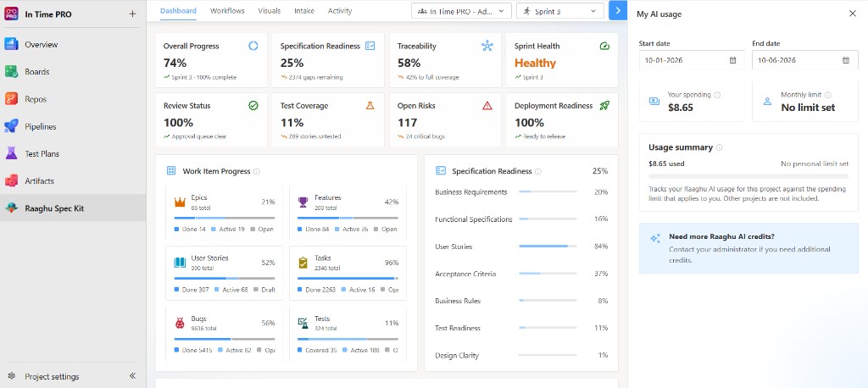Screen dimensions: 868x388
Task: Open End date calendar picker icon
Action: 846,60
